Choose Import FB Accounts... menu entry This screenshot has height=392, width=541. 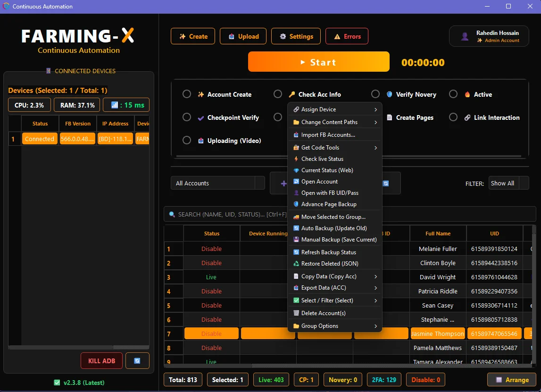click(x=335, y=135)
